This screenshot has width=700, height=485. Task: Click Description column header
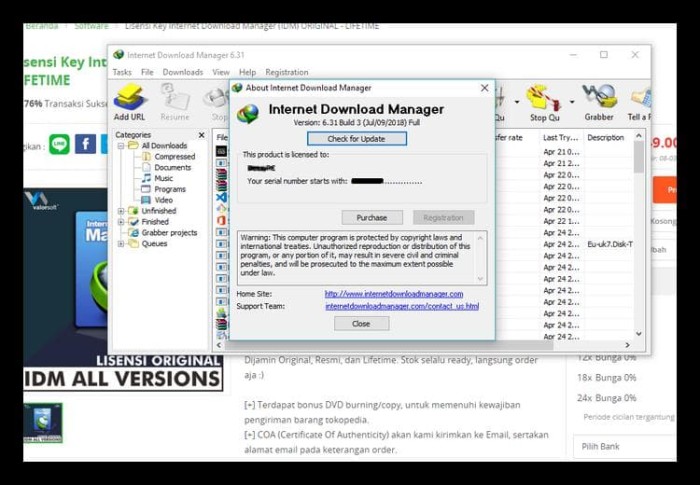[x=608, y=138]
